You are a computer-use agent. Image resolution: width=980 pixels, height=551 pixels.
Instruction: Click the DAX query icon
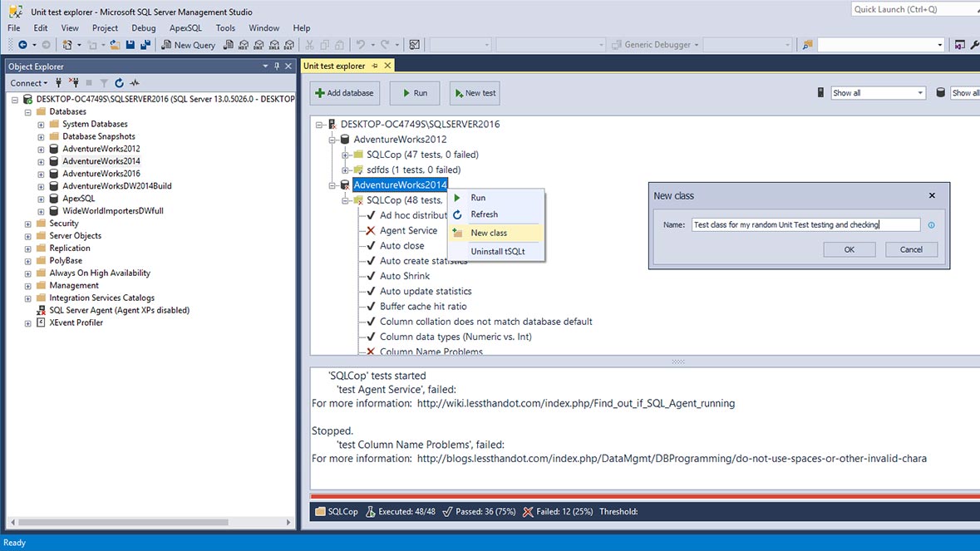pyautogui.click(x=288, y=44)
